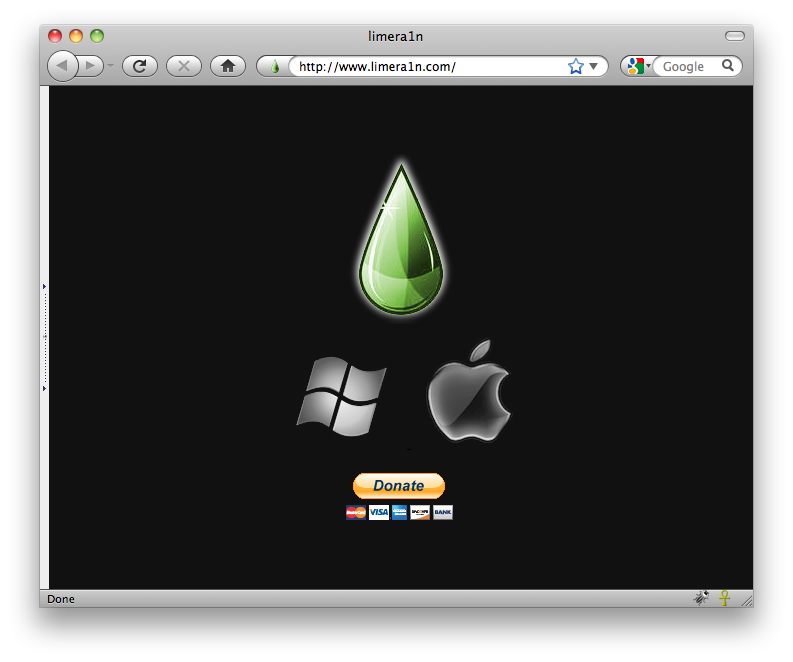This screenshot has width=793, height=662.
Task: Go to the home page button
Action: [x=228, y=66]
